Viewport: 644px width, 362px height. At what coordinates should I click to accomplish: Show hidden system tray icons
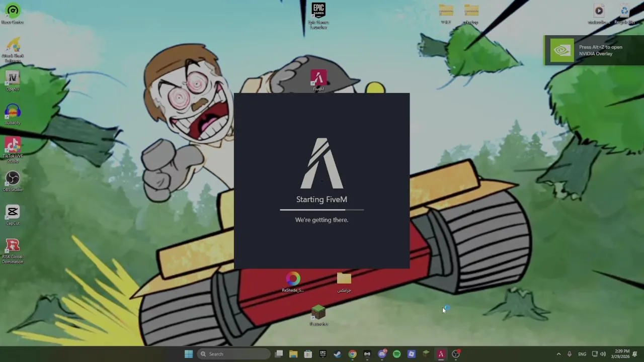558,354
